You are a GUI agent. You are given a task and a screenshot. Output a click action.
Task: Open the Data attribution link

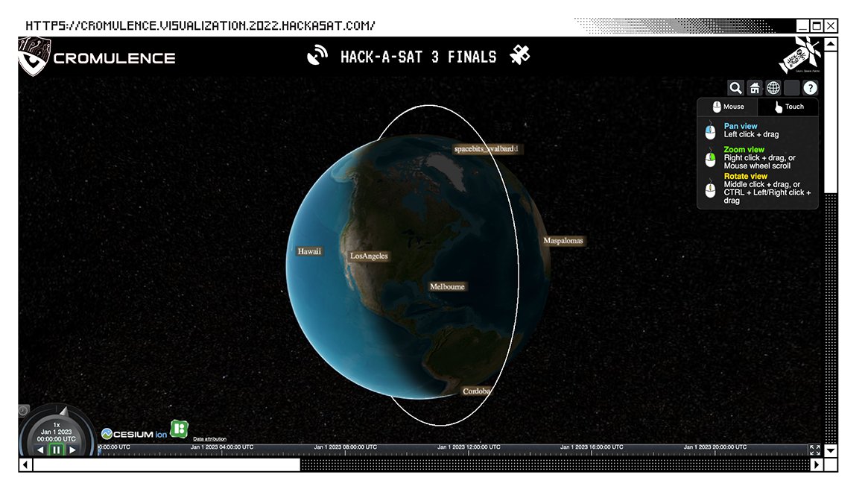[x=209, y=439]
